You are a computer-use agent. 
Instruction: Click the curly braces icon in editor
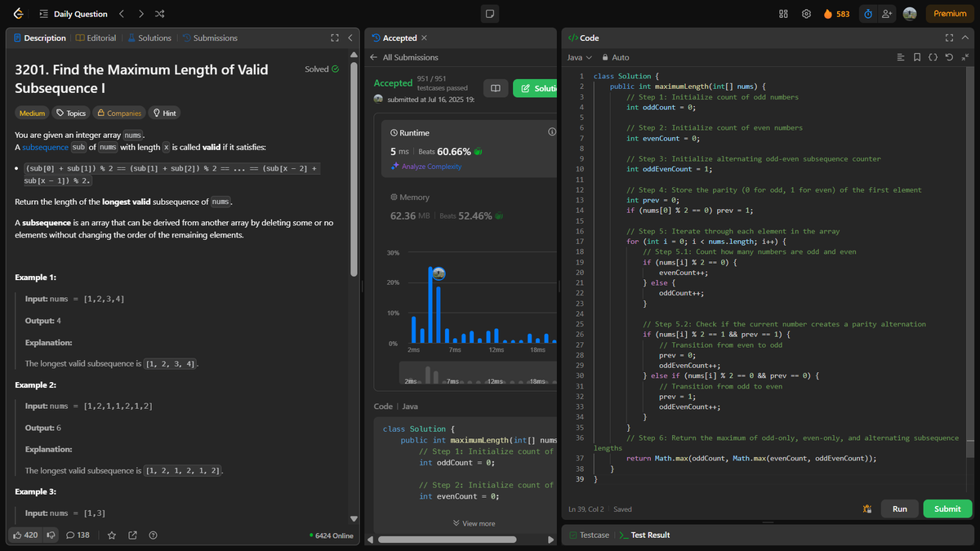933,57
